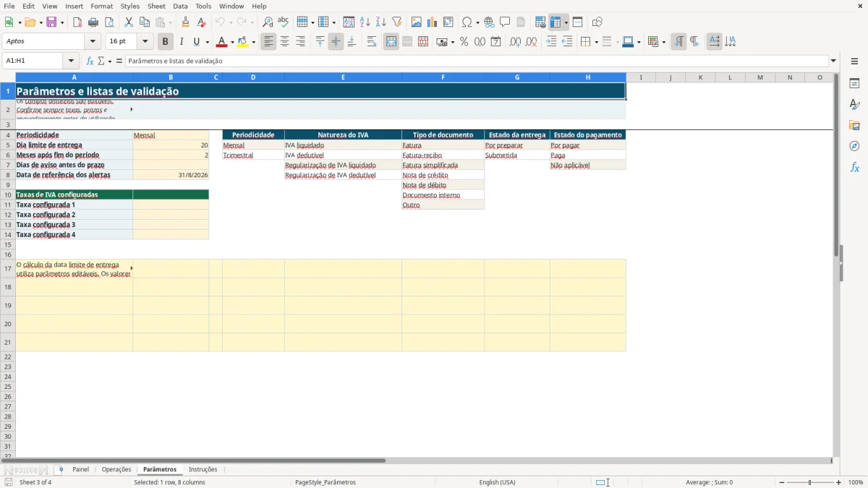The image size is (868, 488).
Task: Open the Data menu
Action: [180, 6]
